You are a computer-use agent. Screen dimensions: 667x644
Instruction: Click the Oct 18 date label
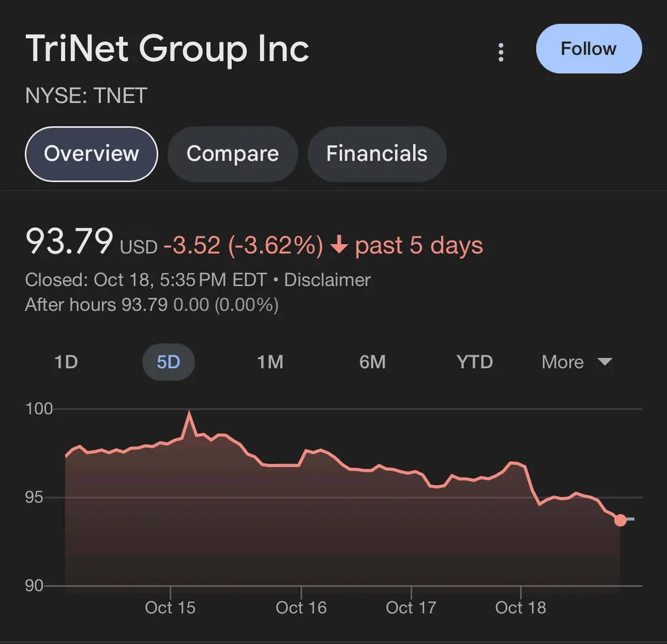click(520, 607)
